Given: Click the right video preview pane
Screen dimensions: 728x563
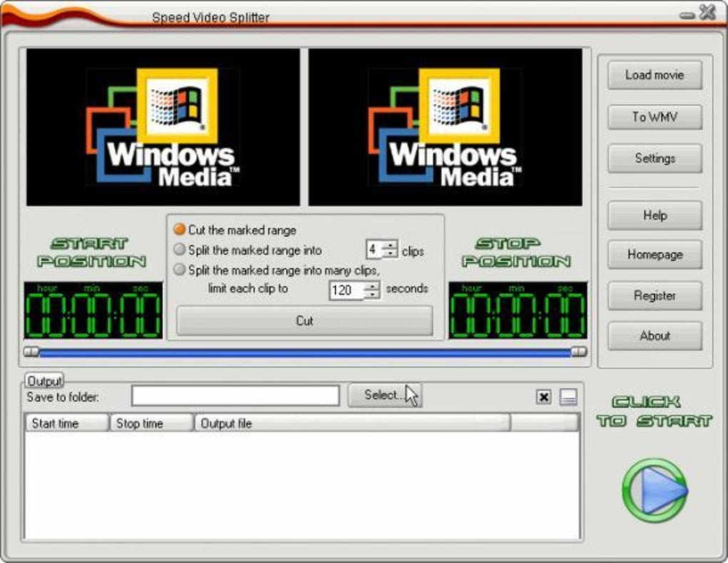Looking at the screenshot, I should 445,127.
